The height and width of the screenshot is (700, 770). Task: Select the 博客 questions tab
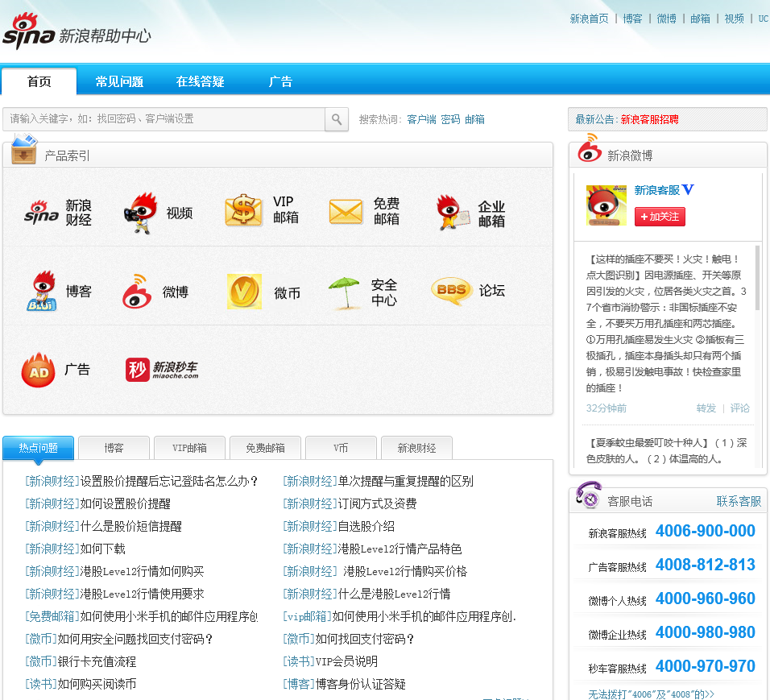point(114,448)
